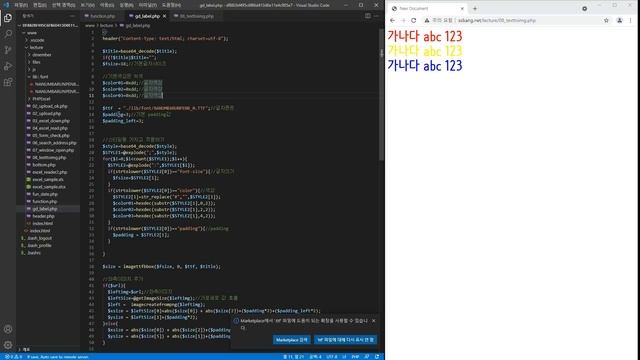640x360 pixels.
Task: Close the New Document browser tab
Action: (462, 9)
